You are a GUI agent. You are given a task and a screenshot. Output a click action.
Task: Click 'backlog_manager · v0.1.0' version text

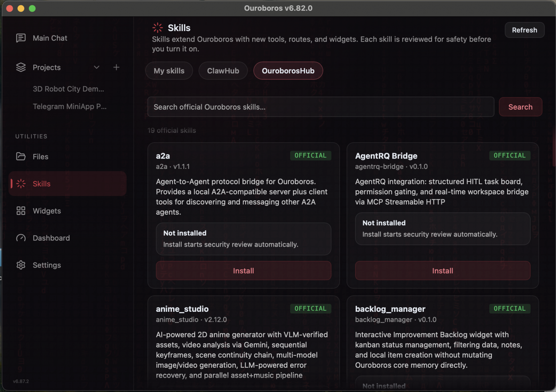point(396,320)
